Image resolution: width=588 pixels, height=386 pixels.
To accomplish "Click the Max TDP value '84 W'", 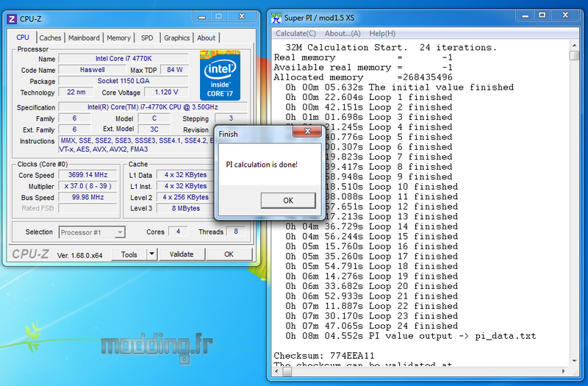I will point(175,70).
